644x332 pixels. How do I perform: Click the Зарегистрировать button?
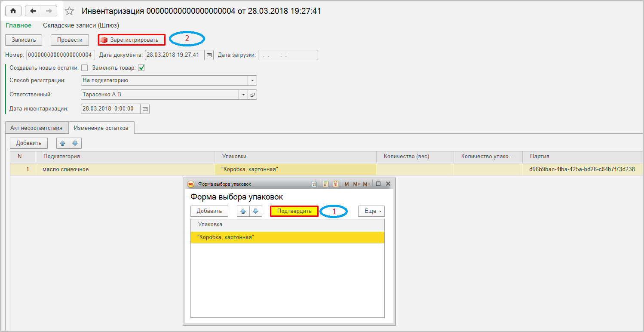point(132,40)
